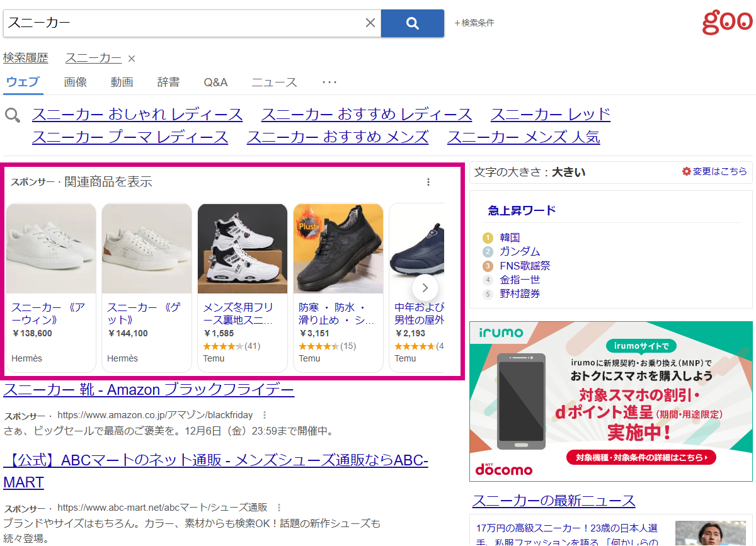Viewport: 756px width, 546px height.
Task: Click ABC-MART sponsor URL text
Action: pos(163,507)
